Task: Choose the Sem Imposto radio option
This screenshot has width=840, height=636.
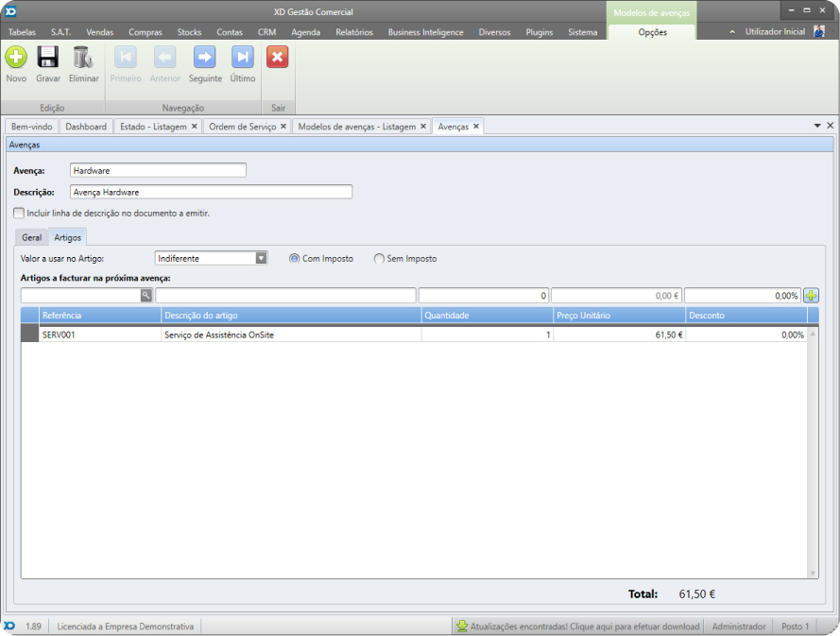Action: 380,258
